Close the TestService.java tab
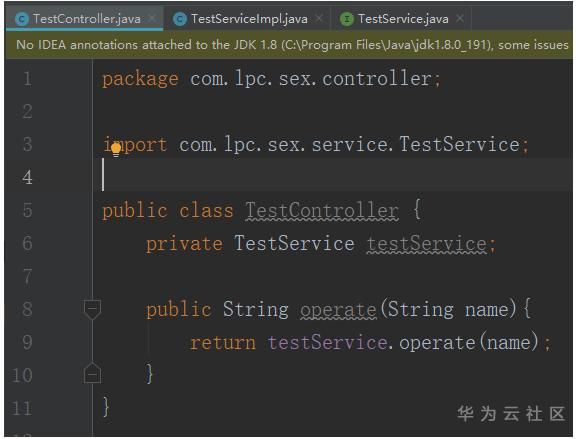 click(460, 18)
